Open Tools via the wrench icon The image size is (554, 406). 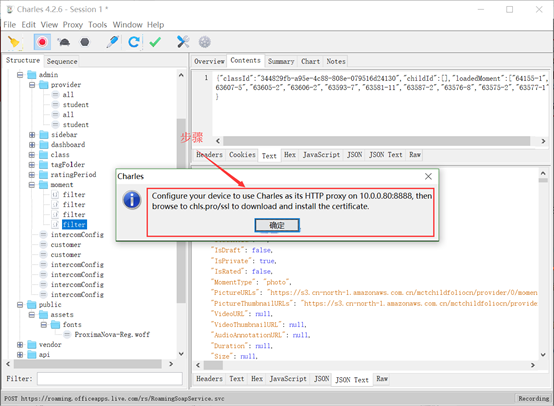[183, 42]
